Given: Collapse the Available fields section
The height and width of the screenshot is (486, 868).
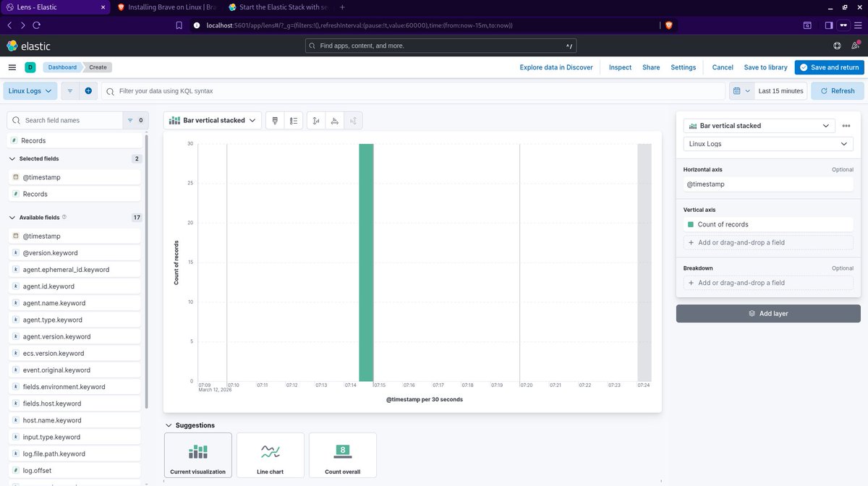Looking at the screenshot, I should 12,217.
